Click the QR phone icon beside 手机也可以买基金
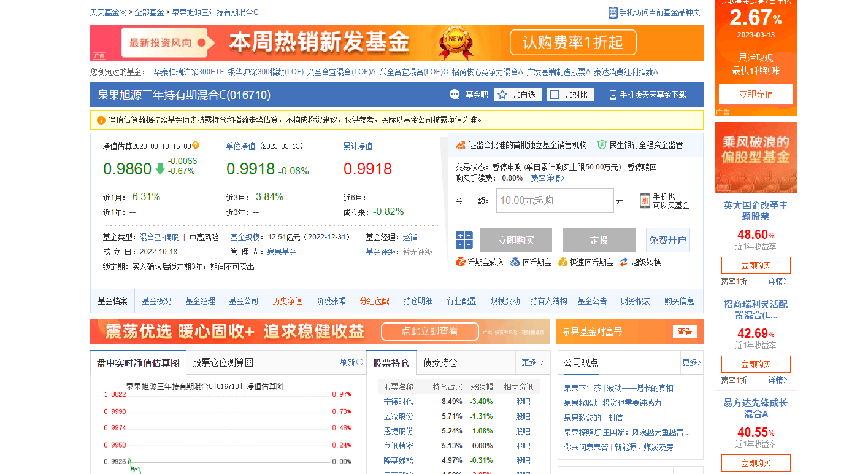 tap(645, 201)
